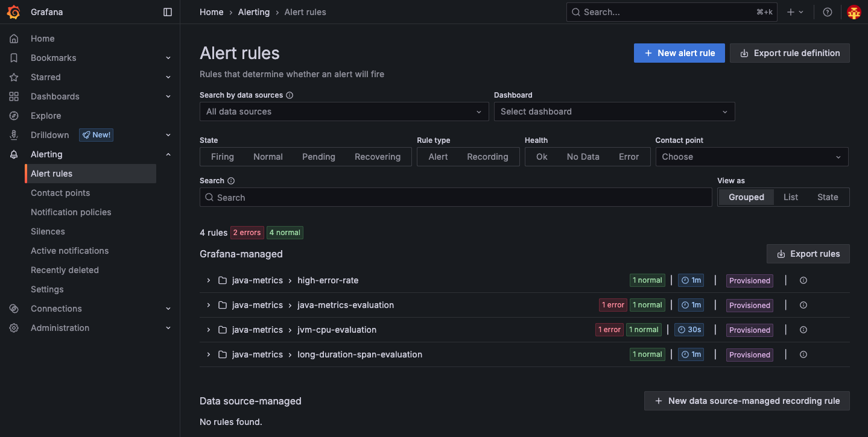Filter rules by Pending state

pyautogui.click(x=318, y=157)
